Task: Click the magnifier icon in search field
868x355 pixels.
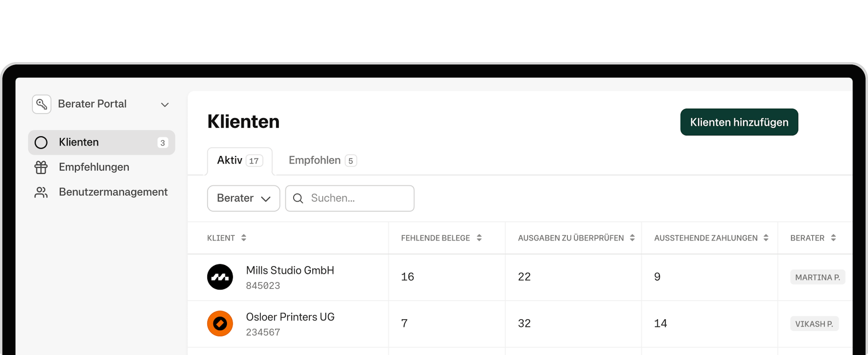Action: point(298,199)
